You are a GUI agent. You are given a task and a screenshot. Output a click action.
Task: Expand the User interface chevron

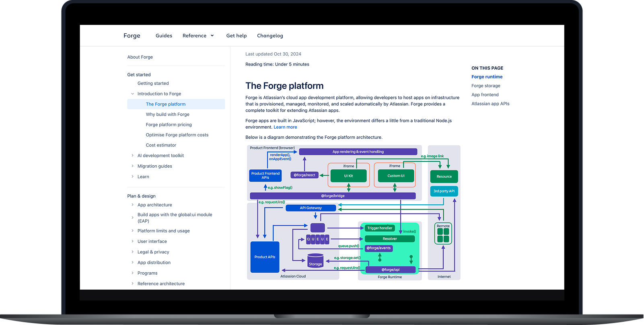pyautogui.click(x=132, y=241)
